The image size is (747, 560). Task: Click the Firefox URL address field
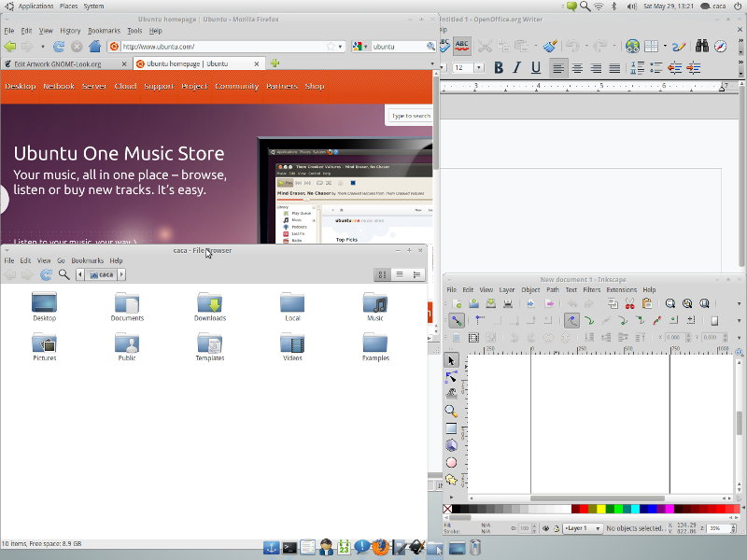[224, 46]
